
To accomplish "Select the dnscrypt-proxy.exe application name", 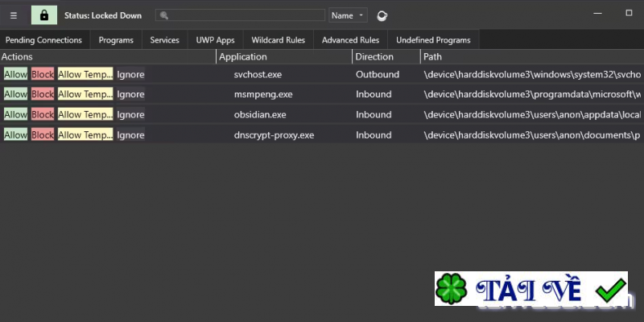I will click(274, 134).
